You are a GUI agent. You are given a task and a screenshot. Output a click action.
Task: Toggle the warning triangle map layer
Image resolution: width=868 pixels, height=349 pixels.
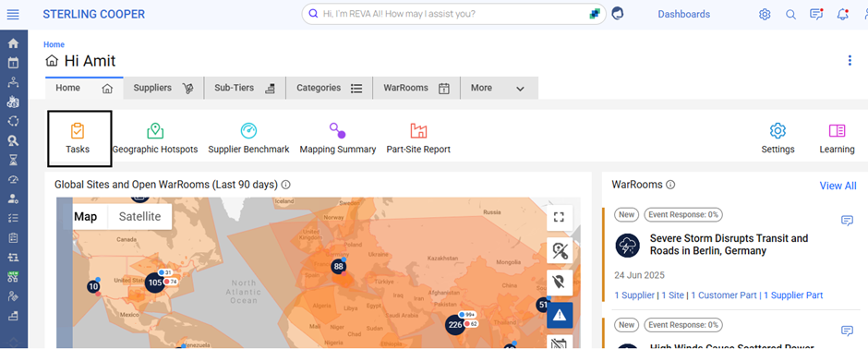coord(560,315)
